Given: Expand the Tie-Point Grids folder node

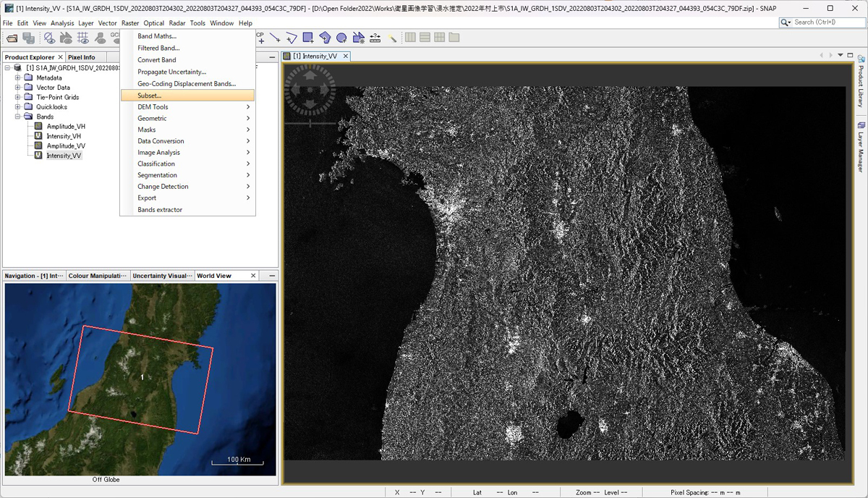Looking at the screenshot, I should 18,97.
